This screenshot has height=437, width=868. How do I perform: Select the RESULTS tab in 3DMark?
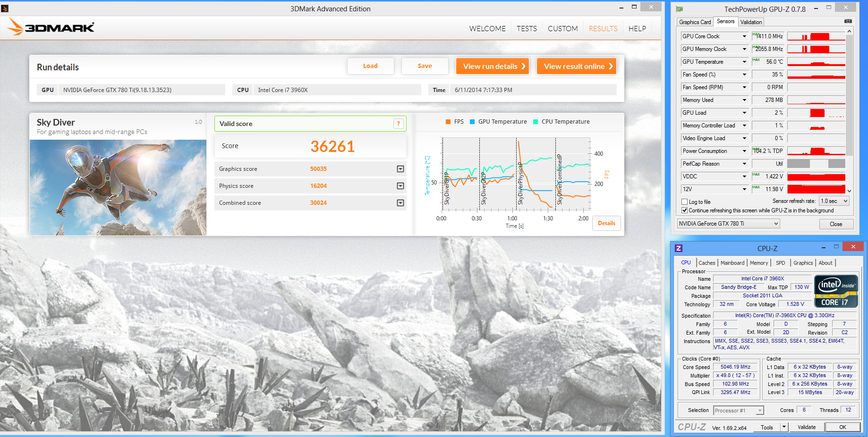pos(603,29)
